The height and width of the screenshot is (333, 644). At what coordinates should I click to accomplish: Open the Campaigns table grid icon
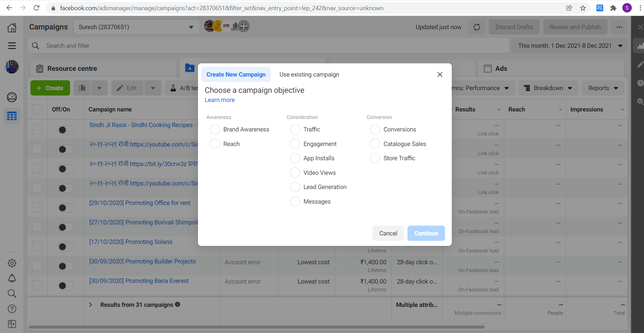[12, 116]
